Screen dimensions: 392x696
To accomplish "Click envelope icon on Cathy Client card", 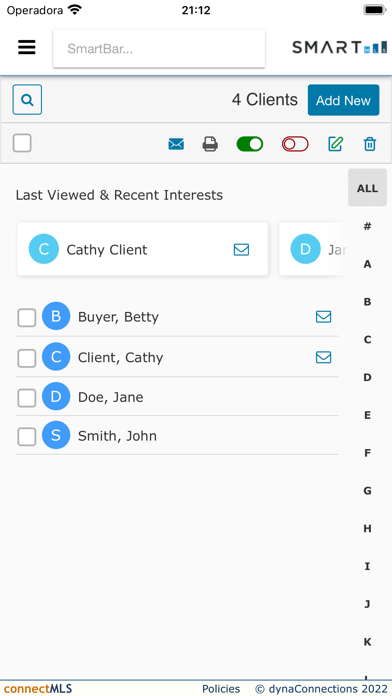I will point(241,250).
